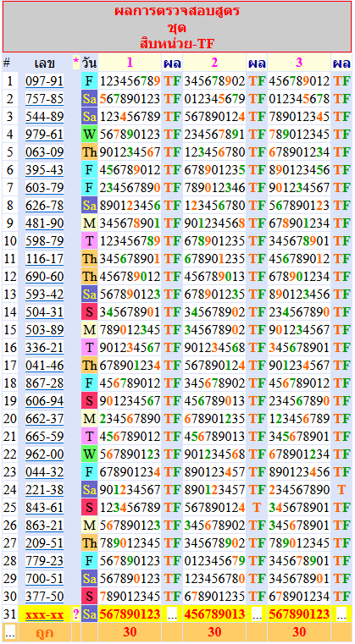Open the 757-85 number link
Screen dimensions: 355x644
(x=44, y=99)
